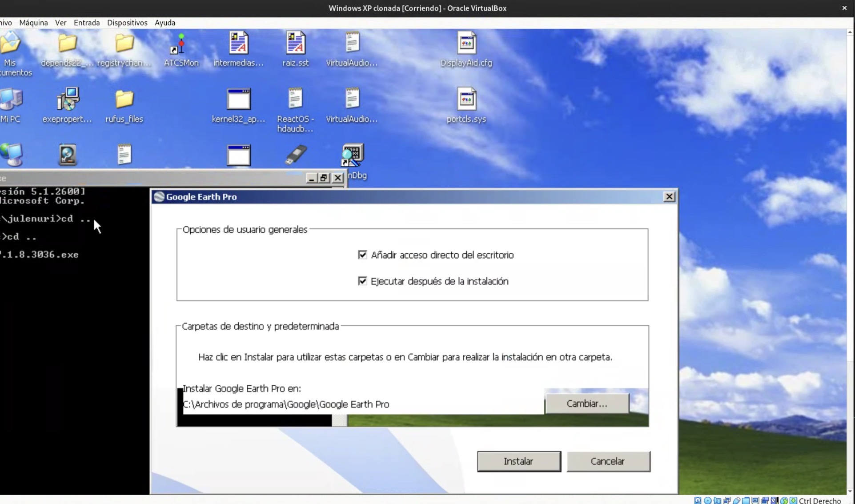This screenshot has height=504, width=855.
Task: Click Cambiar... to change install folder
Action: point(586,404)
